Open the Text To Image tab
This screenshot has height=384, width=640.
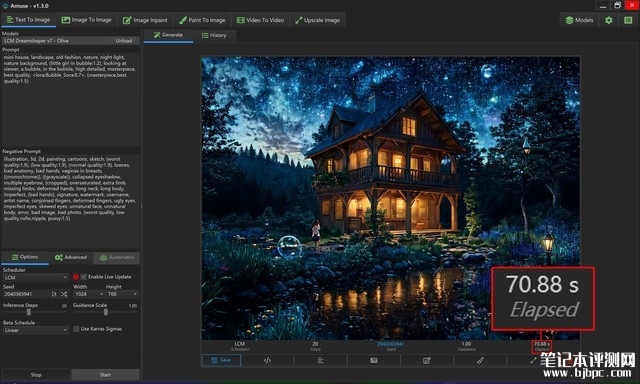point(29,20)
